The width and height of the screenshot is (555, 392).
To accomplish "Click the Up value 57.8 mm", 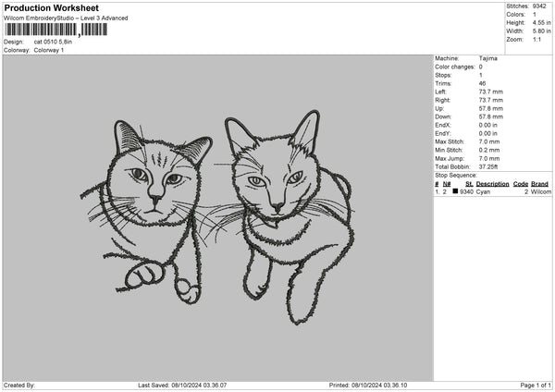I will (x=490, y=108).
